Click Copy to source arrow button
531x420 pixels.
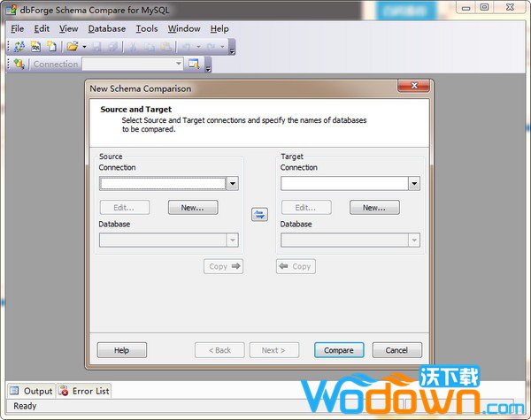point(296,266)
